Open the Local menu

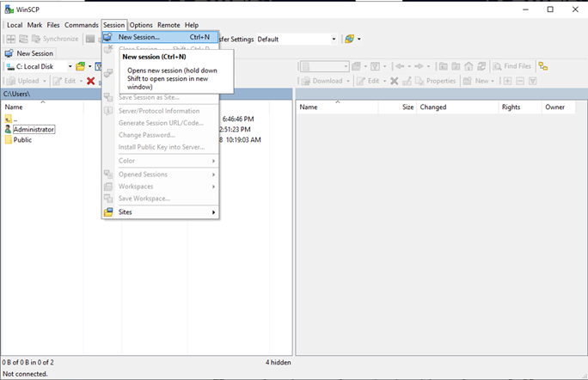click(x=15, y=25)
